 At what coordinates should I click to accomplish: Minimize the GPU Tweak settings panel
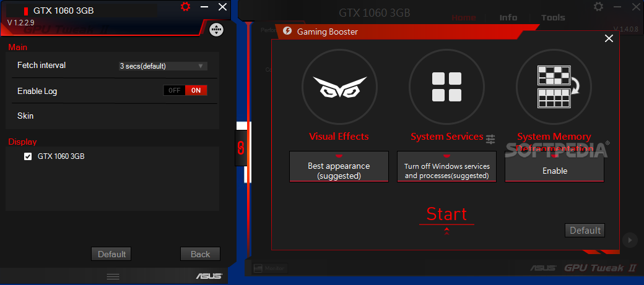click(204, 7)
